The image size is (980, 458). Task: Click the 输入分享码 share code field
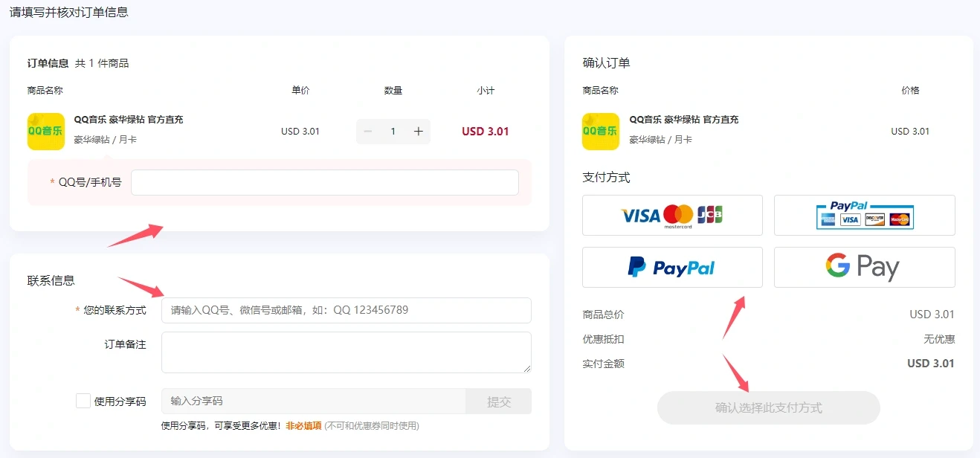coord(312,401)
